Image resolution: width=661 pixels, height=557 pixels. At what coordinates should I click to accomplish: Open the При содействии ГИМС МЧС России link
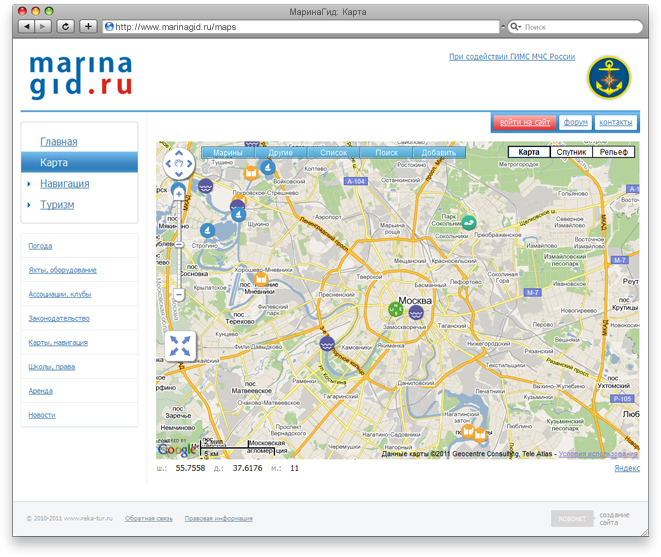(x=512, y=57)
